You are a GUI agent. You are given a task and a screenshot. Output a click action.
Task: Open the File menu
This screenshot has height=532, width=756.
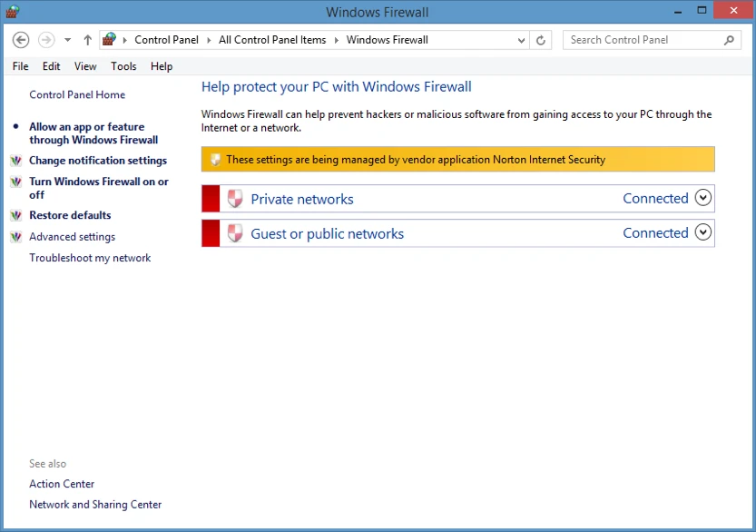(20, 66)
